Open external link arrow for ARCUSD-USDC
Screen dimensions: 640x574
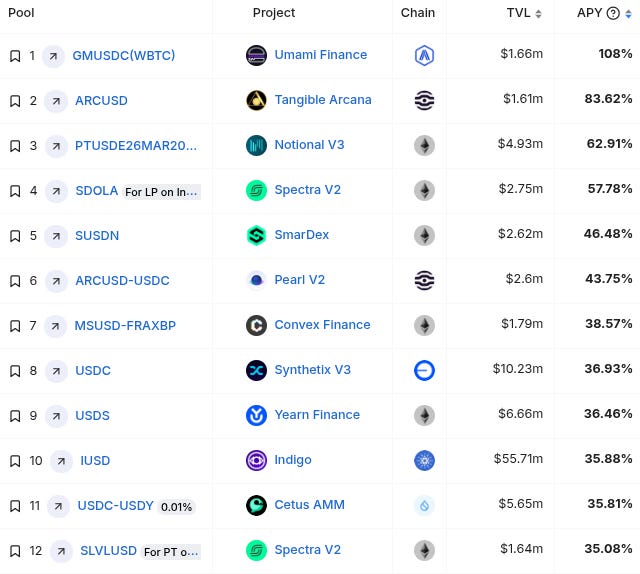click(x=56, y=281)
